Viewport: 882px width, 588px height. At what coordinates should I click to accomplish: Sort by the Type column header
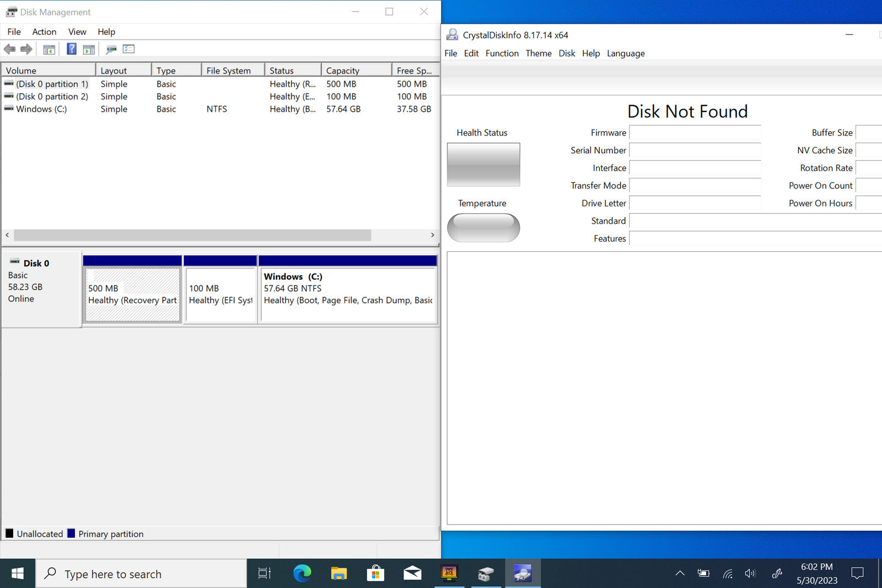pyautogui.click(x=176, y=70)
